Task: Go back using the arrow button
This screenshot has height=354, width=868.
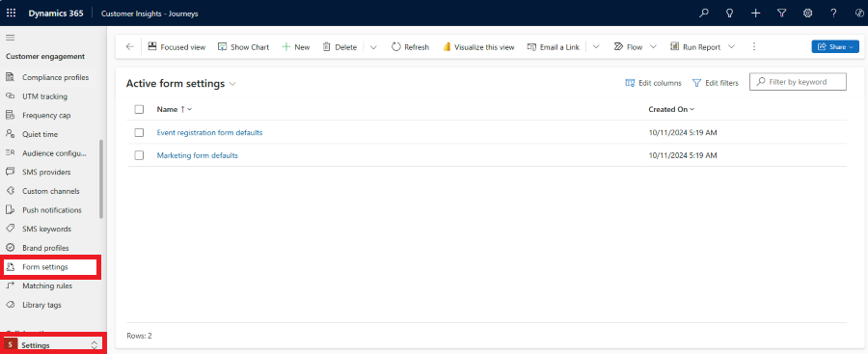Action: pyautogui.click(x=129, y=47)
